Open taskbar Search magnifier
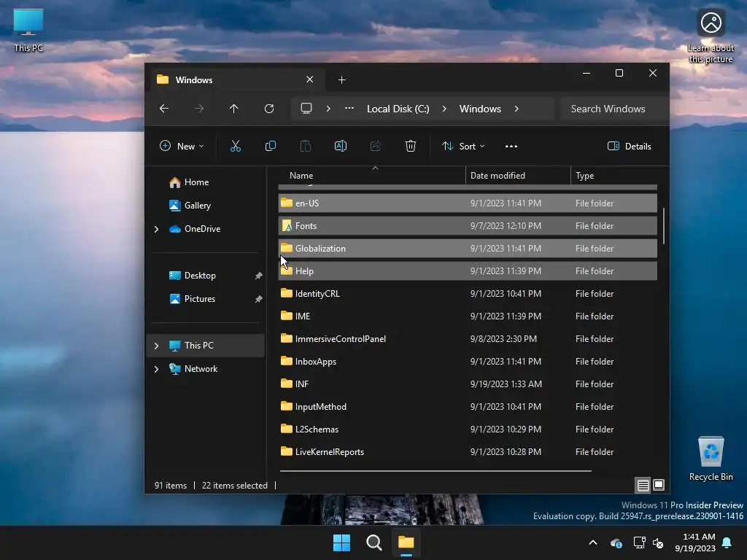Screen dimensions: 747x560 pos(374,542)
